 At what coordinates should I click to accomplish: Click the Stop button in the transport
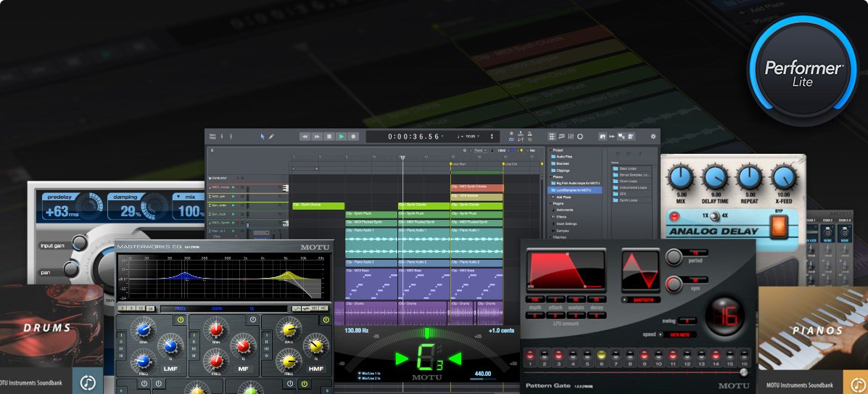(x=328, y=136)
